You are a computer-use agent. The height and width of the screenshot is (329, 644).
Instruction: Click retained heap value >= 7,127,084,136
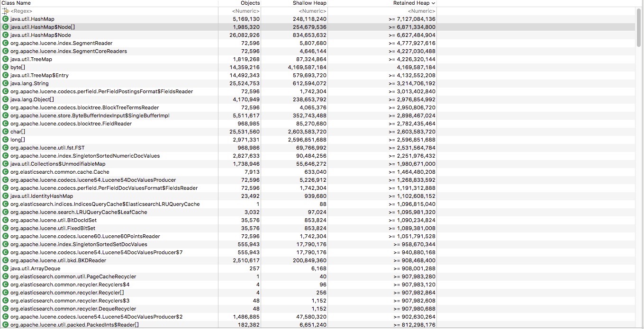tap(412, 19)
